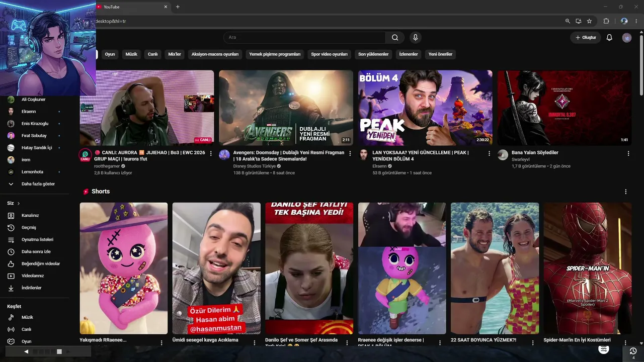644x362 pixels.
Task: Open the Fırat Sobutay subscription
Action: pyautogui.click(x=35, y=136)
